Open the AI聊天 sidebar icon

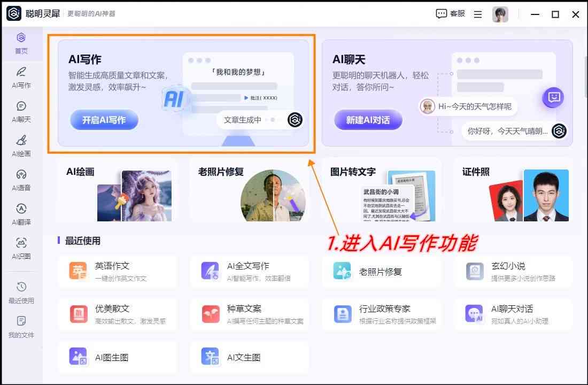point(21,112)
